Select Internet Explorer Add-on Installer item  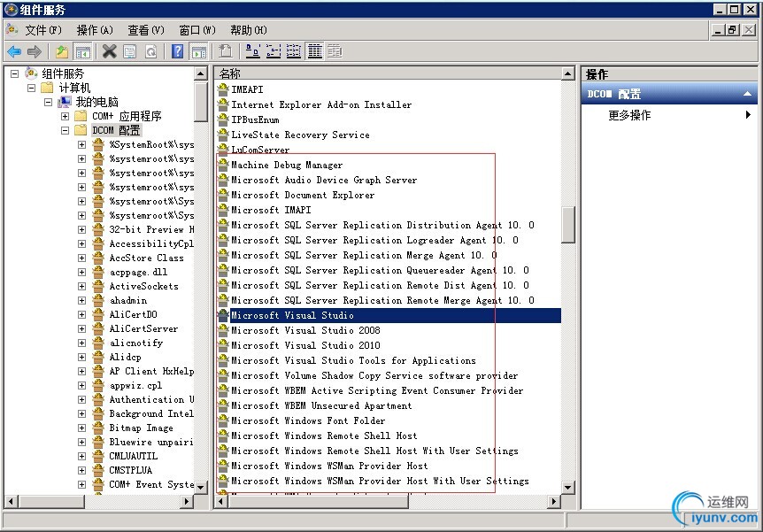pos(321,104)
